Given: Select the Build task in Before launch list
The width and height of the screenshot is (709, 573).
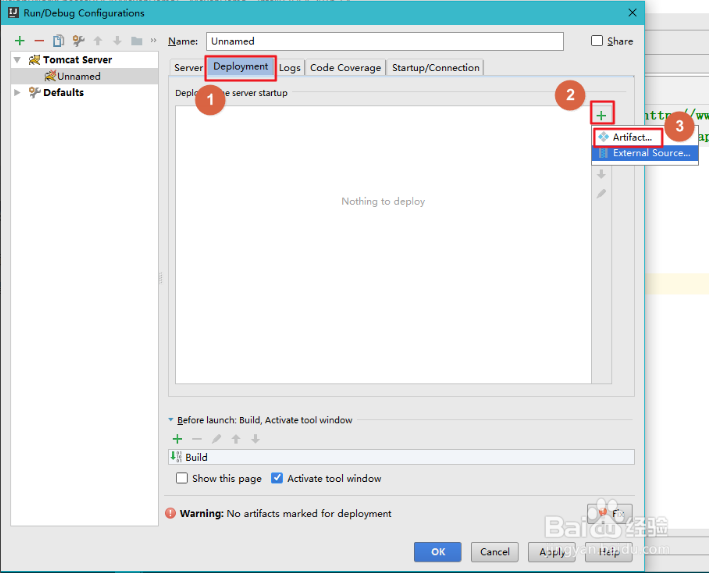Looking at the screenshot, I should click(x=401, y=457).
